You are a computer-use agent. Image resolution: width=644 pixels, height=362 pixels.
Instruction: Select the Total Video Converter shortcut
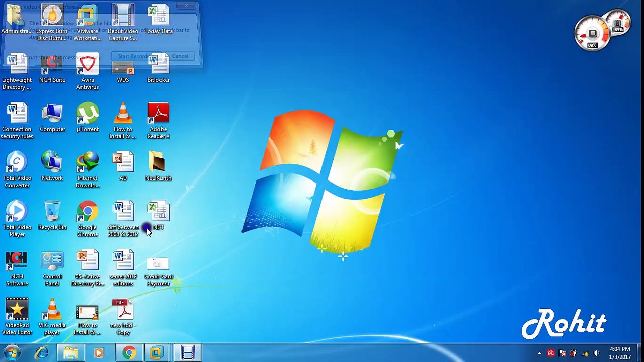click(17, 170)
